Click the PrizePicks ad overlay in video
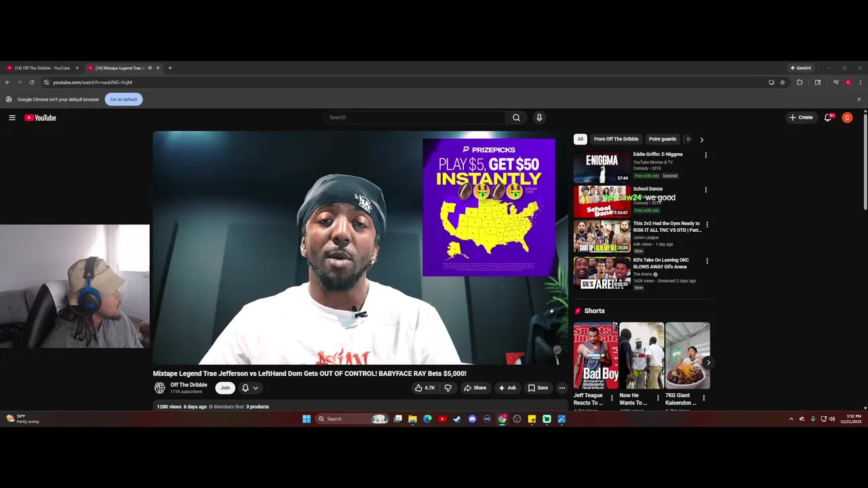Viewport: 868px width, 488px height. (489, 207)
